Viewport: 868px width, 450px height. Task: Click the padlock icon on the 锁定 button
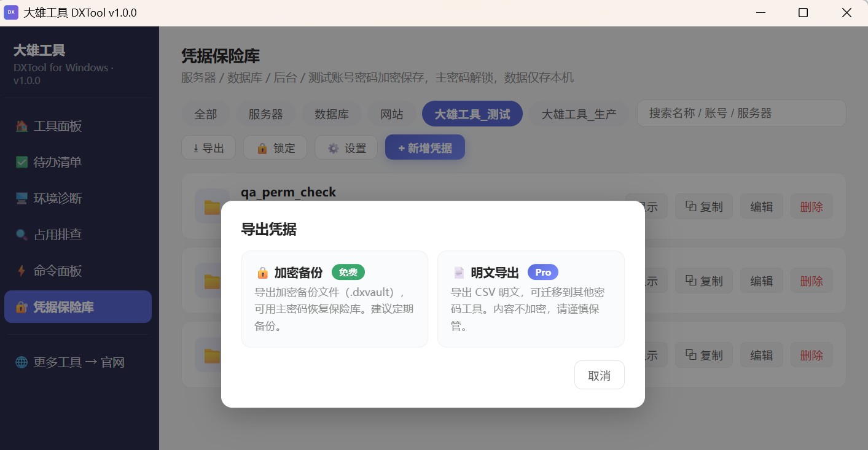pyautogui.click(x=262, y=149)
